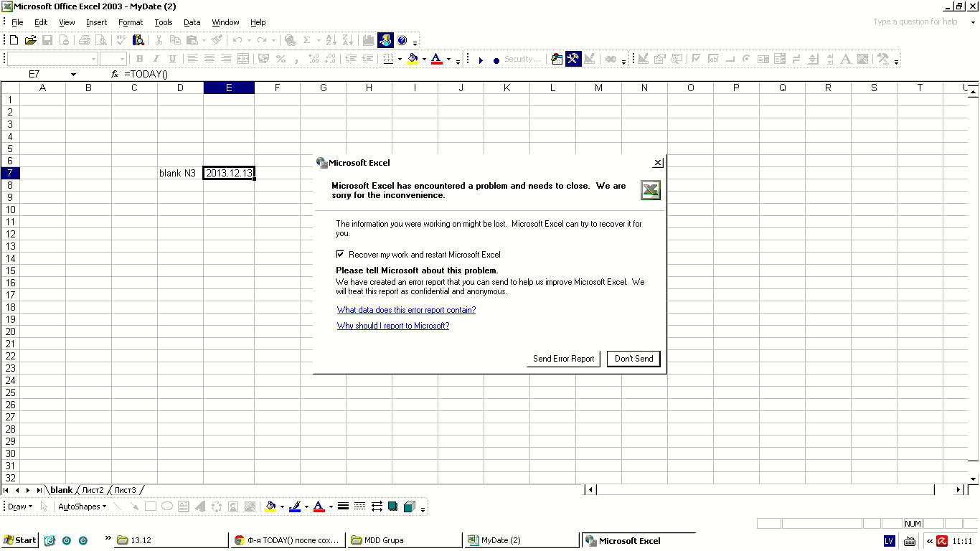Click the horizontal scrollbar right arrow
Screen dimensions: 980x551
click(x=958, y=490)
